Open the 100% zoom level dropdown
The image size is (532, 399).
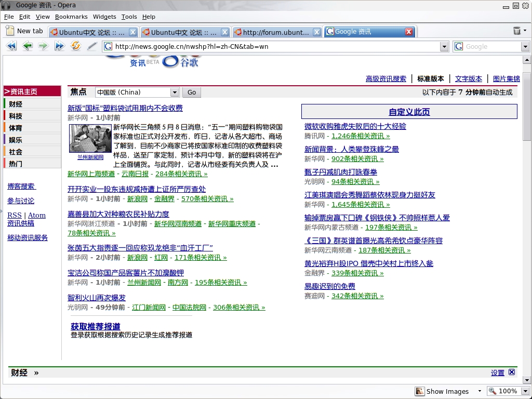tap(525, 391)
